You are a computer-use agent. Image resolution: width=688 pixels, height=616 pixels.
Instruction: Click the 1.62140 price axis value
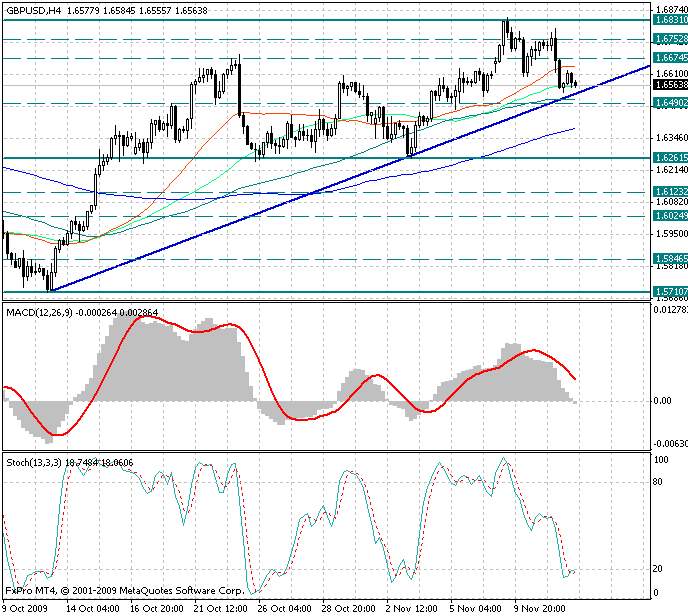(x=671, y=170)
